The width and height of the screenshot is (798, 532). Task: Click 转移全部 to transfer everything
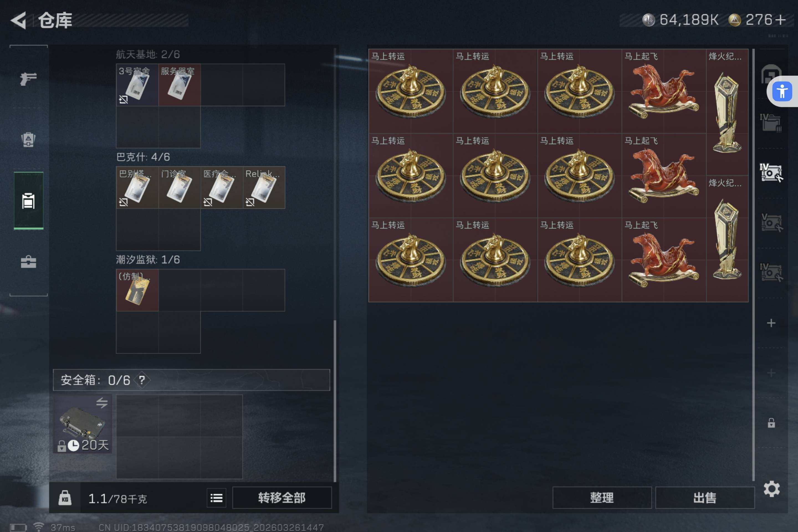(x=282, y=498)
